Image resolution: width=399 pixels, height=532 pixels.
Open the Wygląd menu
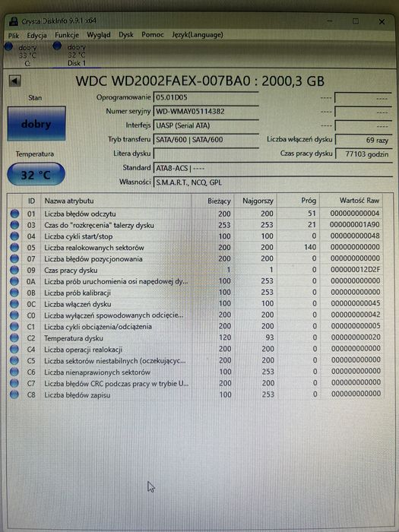pyautogui.click(x=98, y=35)
